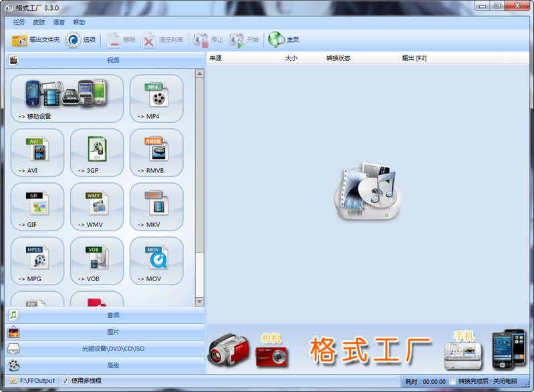534x392 pixels.
Task: Click the black smartphones banner image
Action: click(x=509, y=349)
